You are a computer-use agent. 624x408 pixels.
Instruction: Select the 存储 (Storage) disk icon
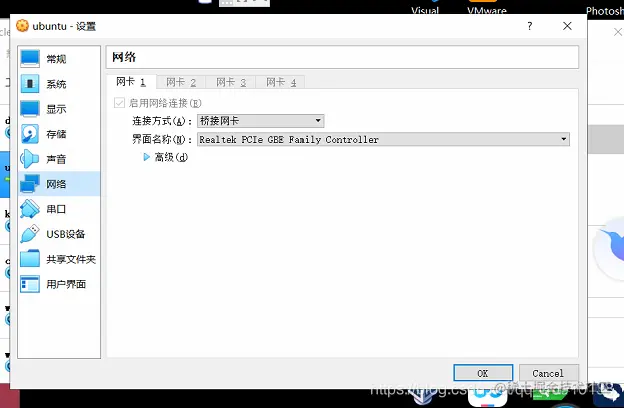point(30,134)
